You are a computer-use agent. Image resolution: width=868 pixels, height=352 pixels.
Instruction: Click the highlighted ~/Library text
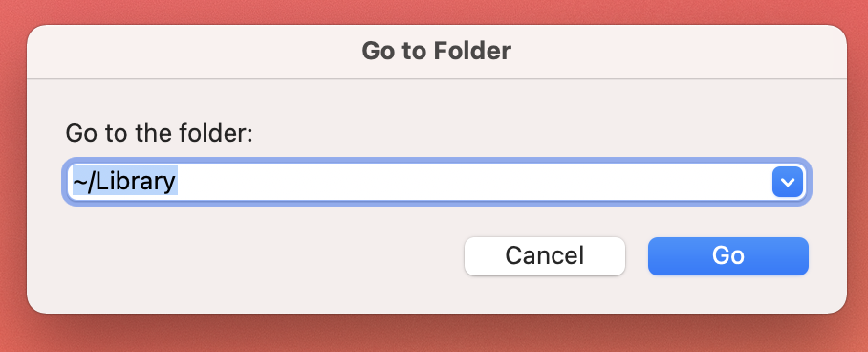(x=125, y=182)
